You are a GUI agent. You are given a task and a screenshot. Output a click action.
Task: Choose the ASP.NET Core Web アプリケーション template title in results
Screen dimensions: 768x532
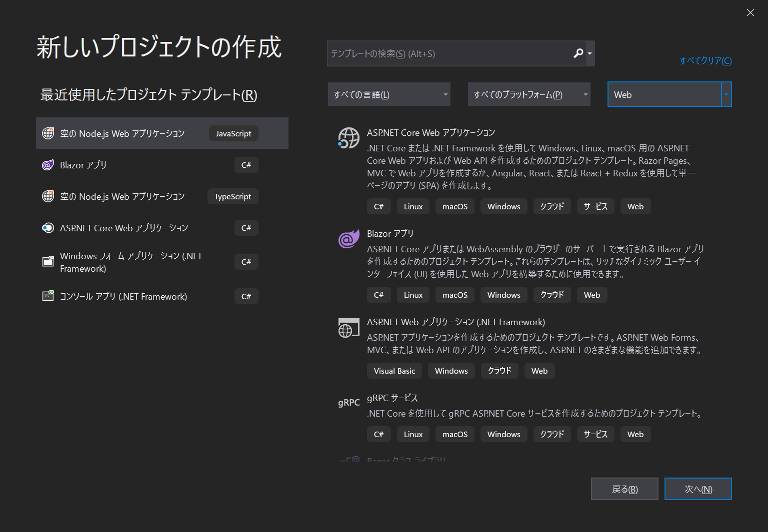click(x=431, y=132)
